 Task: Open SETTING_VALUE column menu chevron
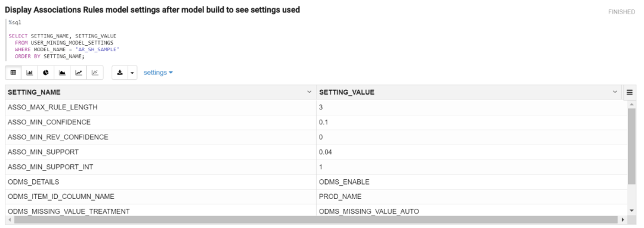615,92
